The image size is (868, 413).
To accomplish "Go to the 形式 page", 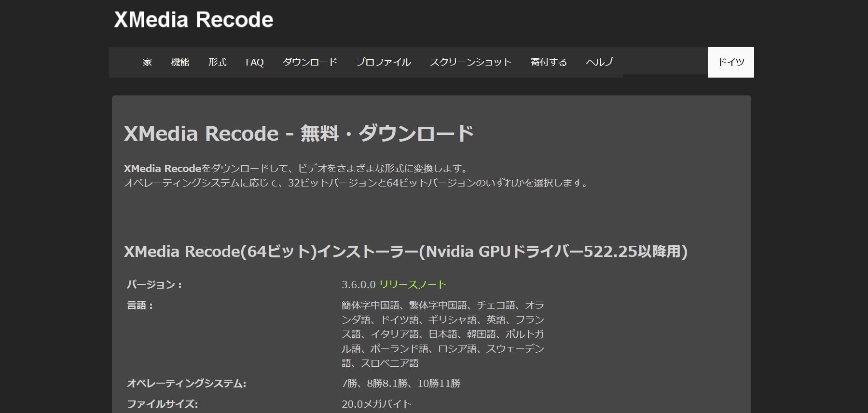I will tap(217, 62).
